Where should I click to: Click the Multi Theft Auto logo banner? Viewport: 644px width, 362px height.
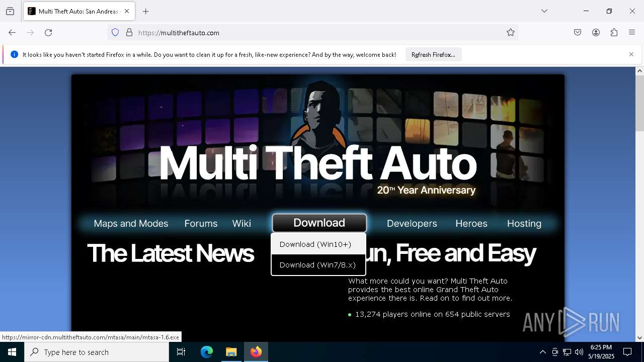coord(317,162)
